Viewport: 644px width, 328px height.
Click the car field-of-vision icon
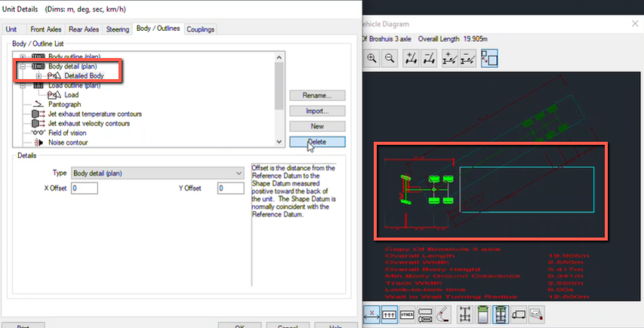[x=536, y=314]
